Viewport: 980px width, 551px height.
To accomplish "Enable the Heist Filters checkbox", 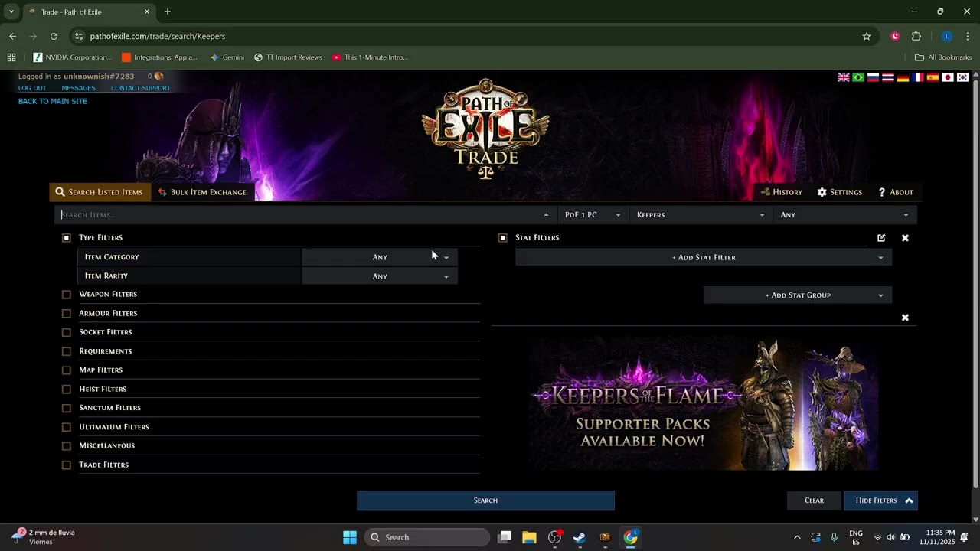I will point(67,390).
